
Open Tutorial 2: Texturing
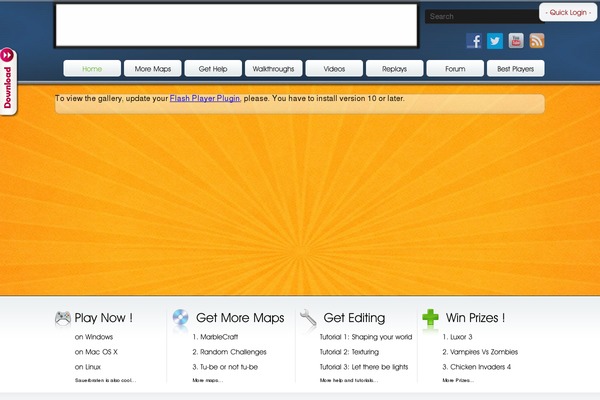[349, 352]
